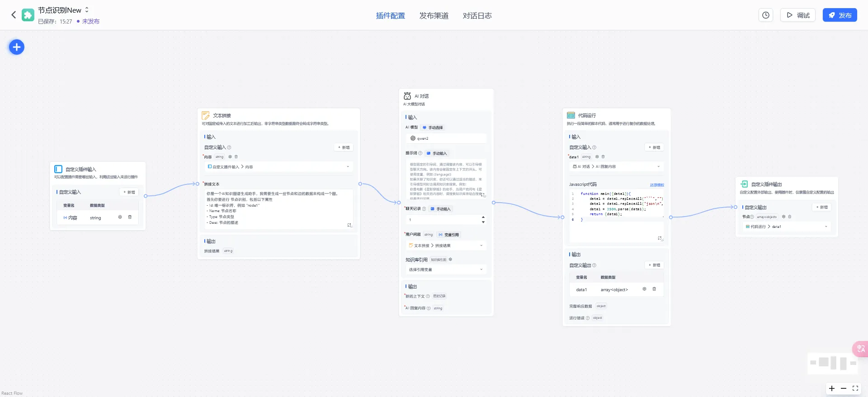The height and width of the screenshot is (397, 868).
Task: Click gear icon next to 内容 in 文本拼接 node
Action: [x=230, y=157]
